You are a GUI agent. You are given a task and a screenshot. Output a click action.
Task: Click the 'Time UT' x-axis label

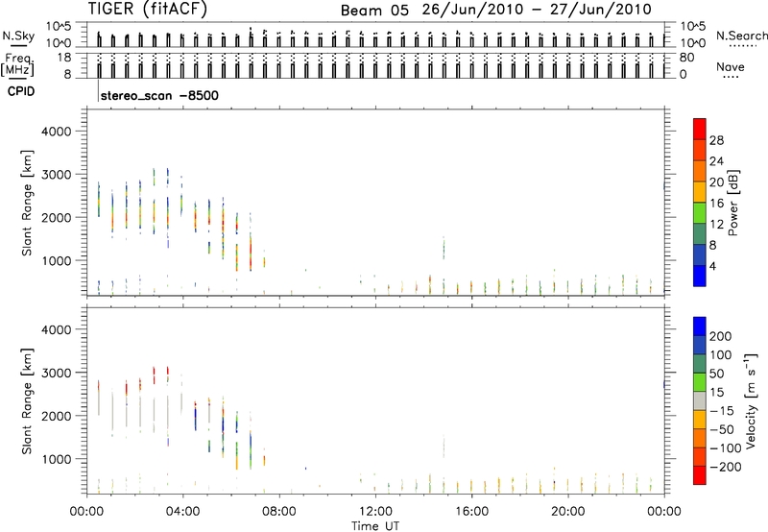[x=375, y=525]
